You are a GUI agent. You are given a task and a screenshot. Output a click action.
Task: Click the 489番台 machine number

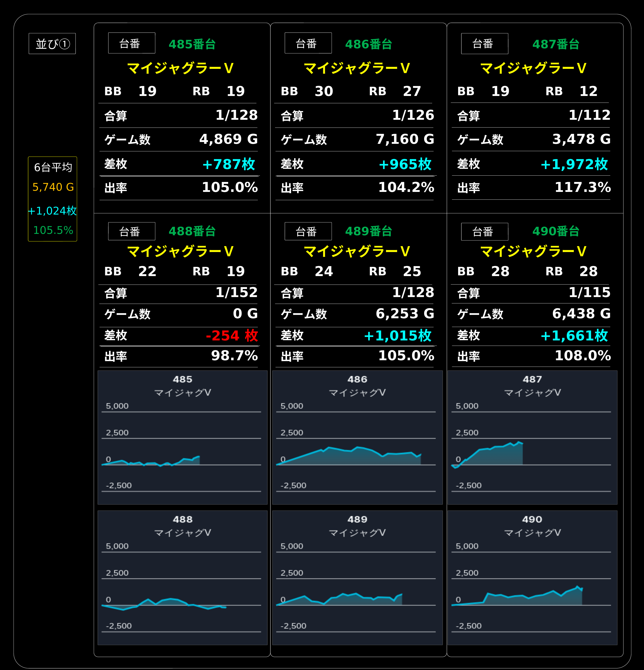click(x=368, y=232)
